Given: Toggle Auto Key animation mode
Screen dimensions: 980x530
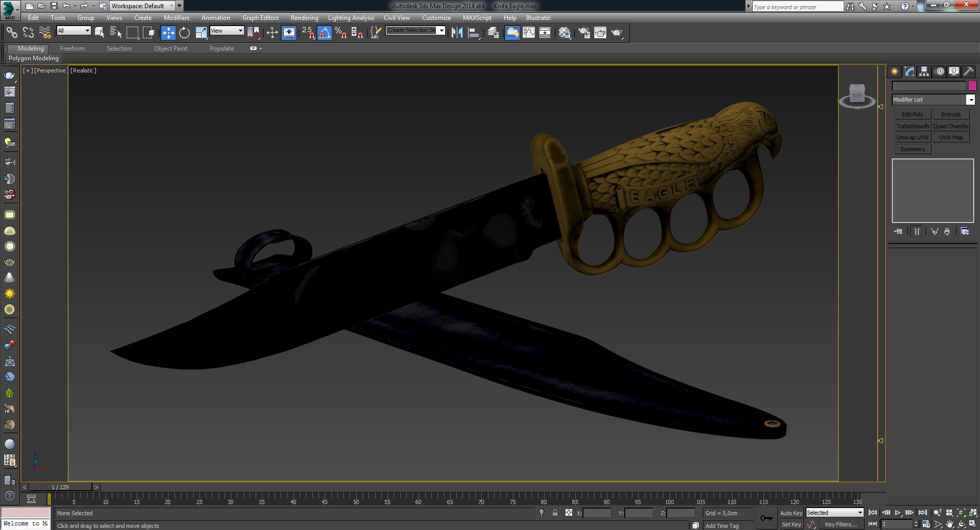Looking at the screenshot, I should tap(791, 513).
